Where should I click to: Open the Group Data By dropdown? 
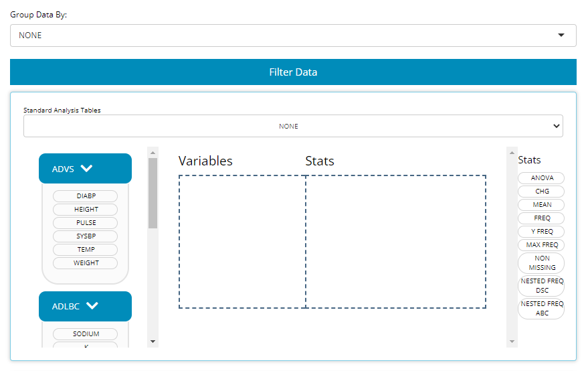(293, 35)
